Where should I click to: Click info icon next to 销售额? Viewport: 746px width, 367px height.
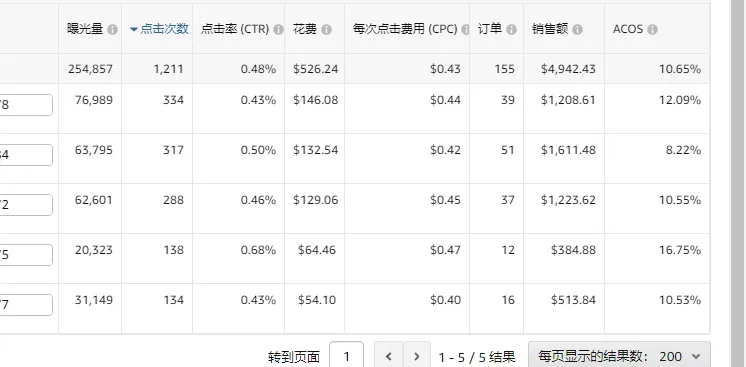pos(578,30)
